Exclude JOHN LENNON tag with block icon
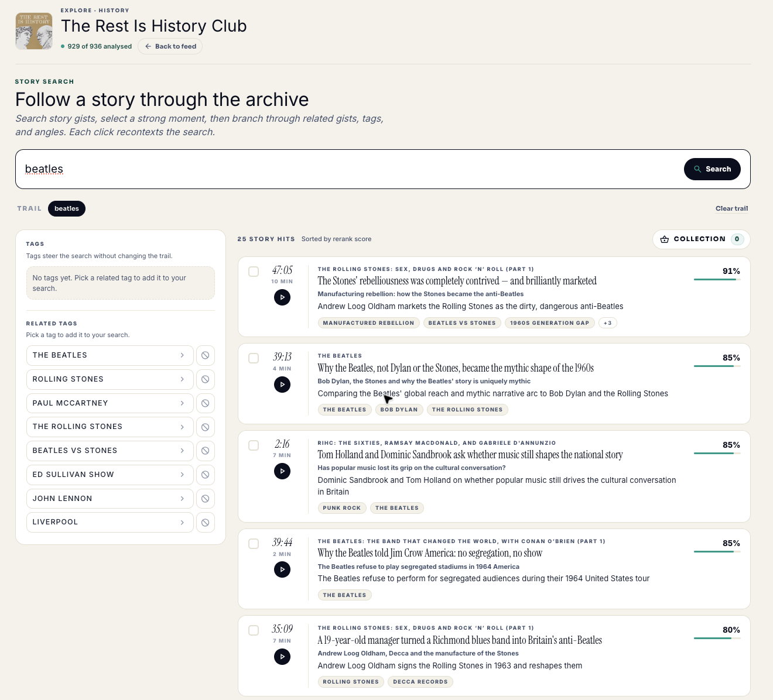The width and height of the screenshot is (773, 700). coord(206,499)
